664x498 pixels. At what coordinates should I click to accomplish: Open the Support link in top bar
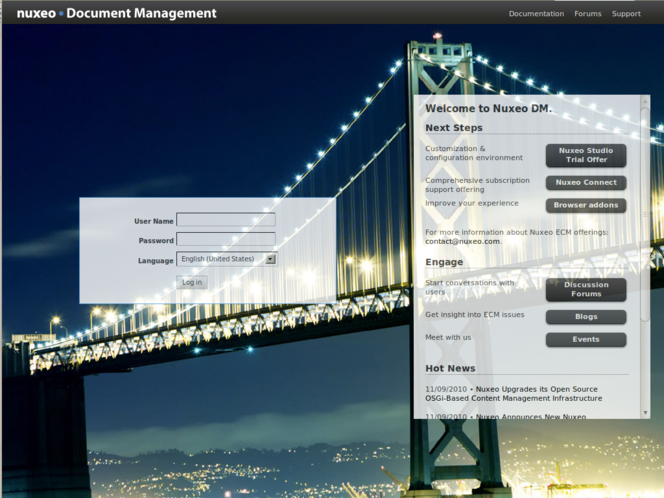626,14
